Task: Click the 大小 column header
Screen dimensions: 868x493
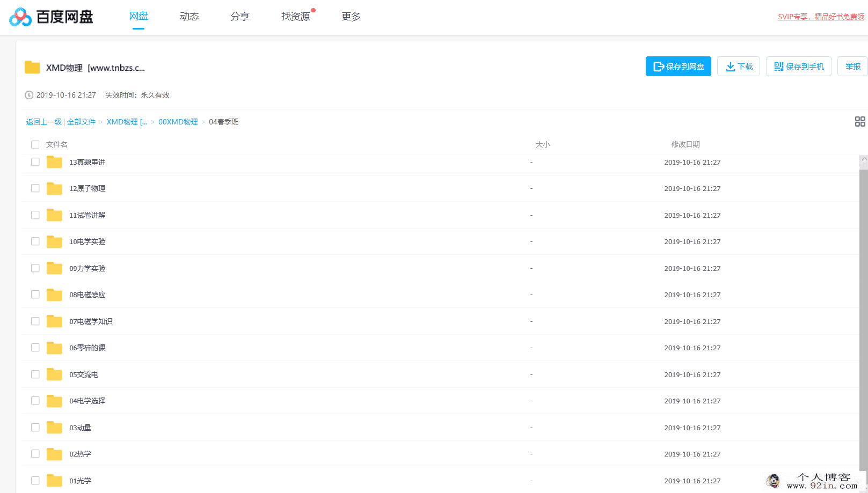Action: coord(543,144)
